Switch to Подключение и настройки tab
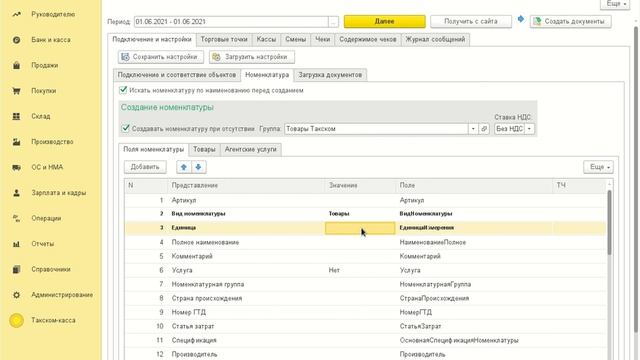The image size is (640, 360). coord(152,40)
